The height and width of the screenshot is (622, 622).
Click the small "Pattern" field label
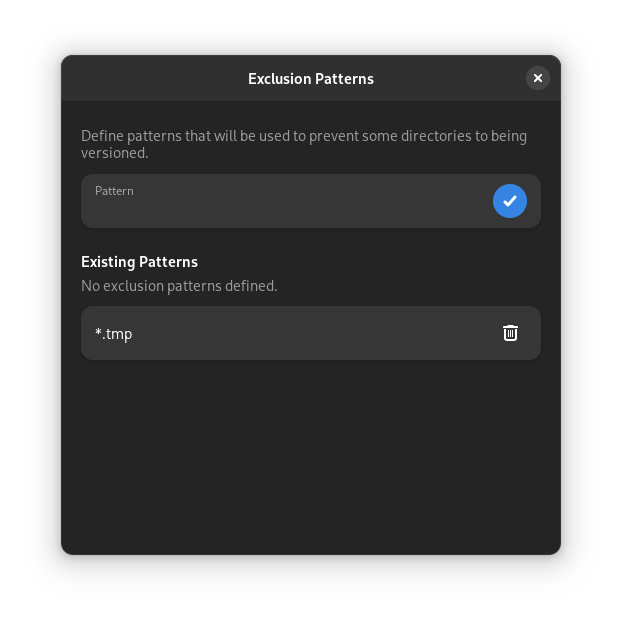point(114,191)
